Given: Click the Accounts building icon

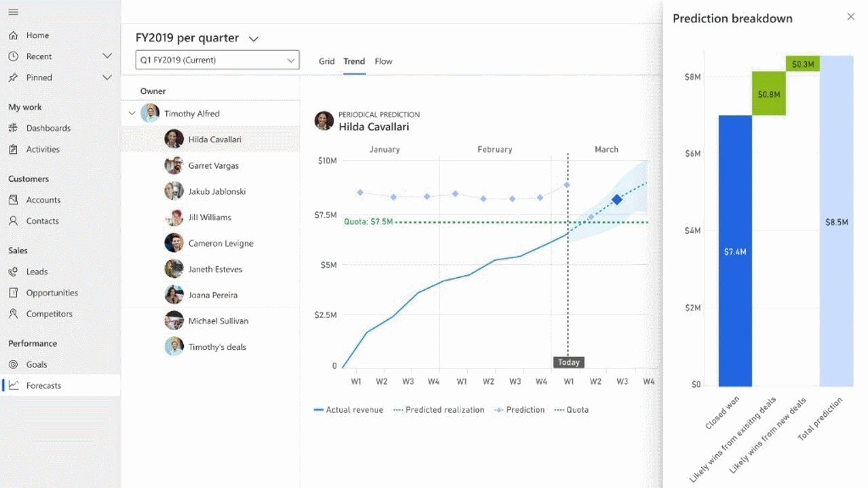Looking at the screenshot, I should tap(13, 200).
